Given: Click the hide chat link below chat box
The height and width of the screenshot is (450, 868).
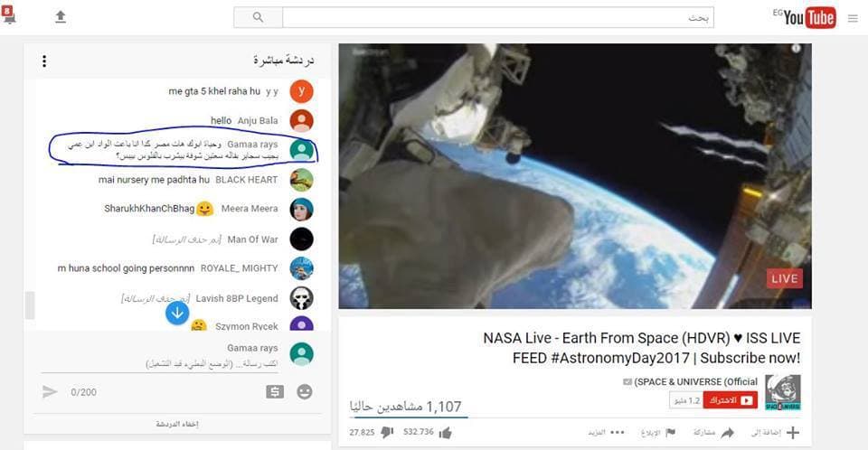Looking at the screenshot, I should [177, 424].
